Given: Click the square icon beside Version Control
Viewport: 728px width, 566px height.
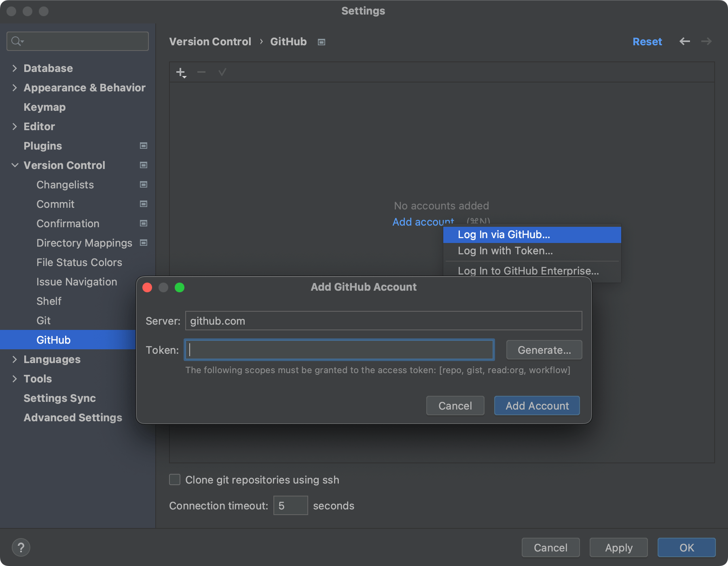Looking at the screenshot, I should coord(143,165).
